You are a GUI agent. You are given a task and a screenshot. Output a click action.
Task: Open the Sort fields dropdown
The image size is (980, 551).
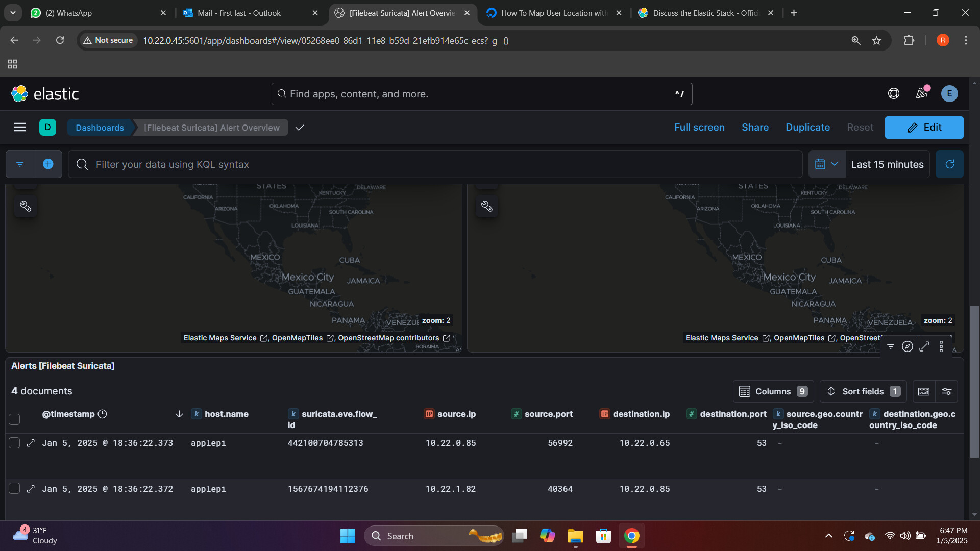[863, 391]
